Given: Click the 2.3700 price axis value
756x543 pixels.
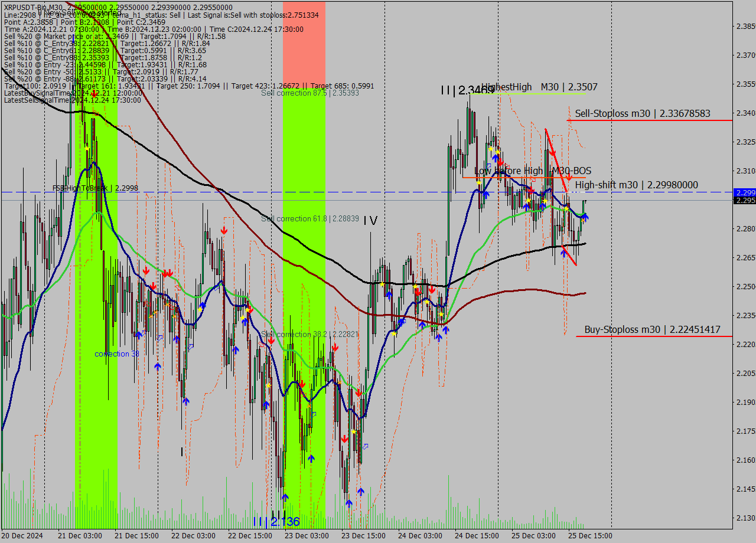Looking at the screenshot, I should click(745, 55).
